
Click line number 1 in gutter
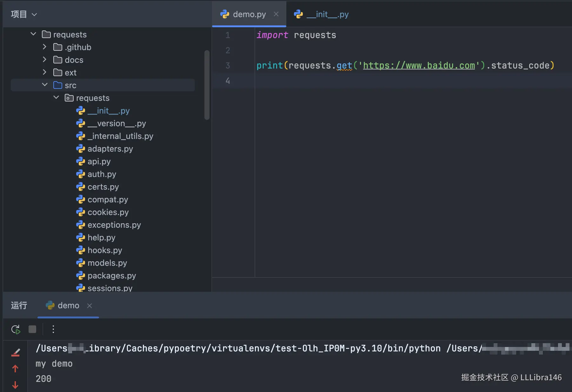click(228, 35)
